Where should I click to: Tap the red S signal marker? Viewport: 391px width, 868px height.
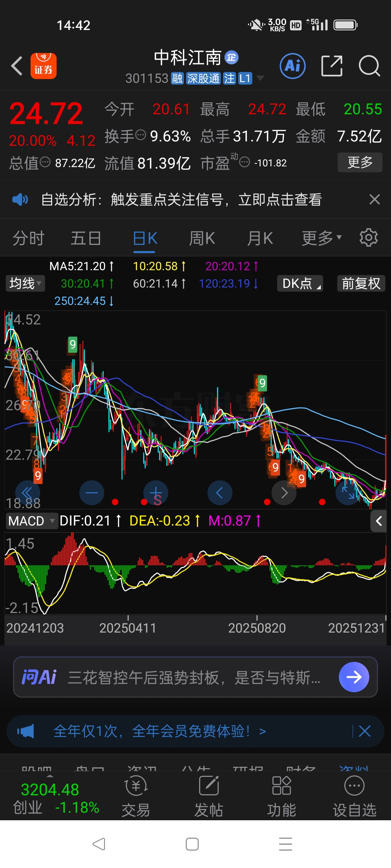157,500
